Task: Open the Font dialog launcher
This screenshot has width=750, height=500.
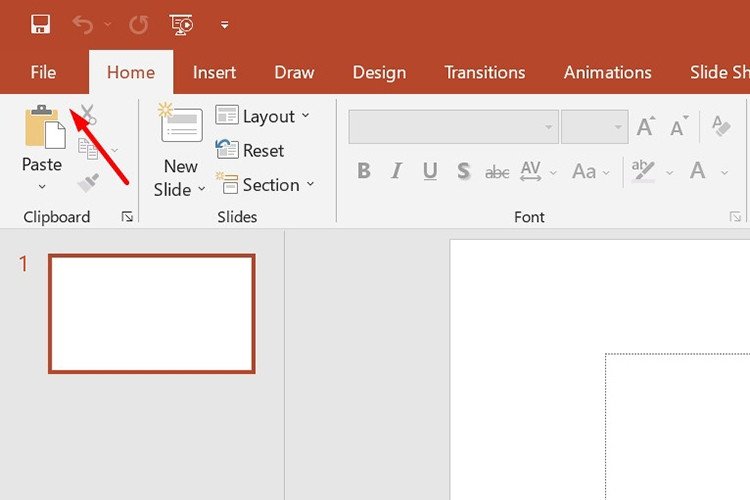Action: [x=735, y=217]
